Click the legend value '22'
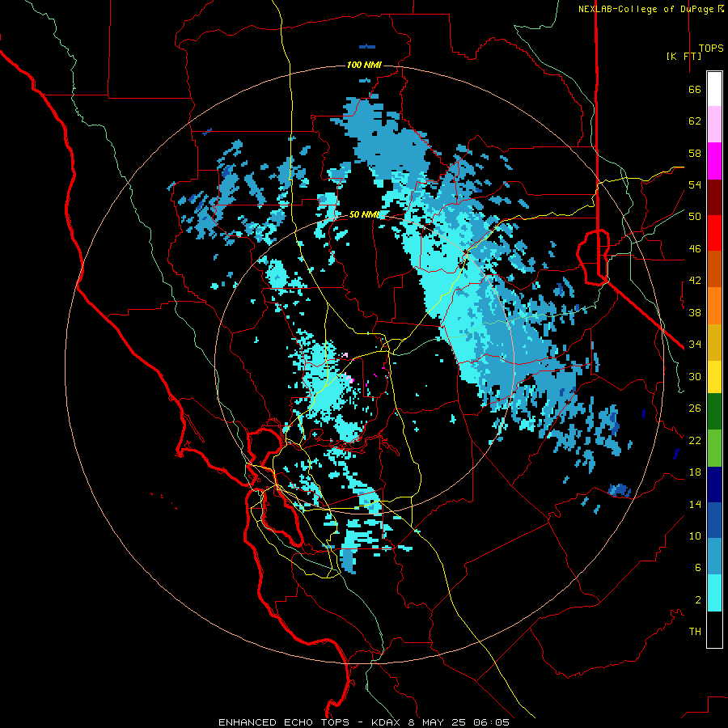 coord(695,440)
